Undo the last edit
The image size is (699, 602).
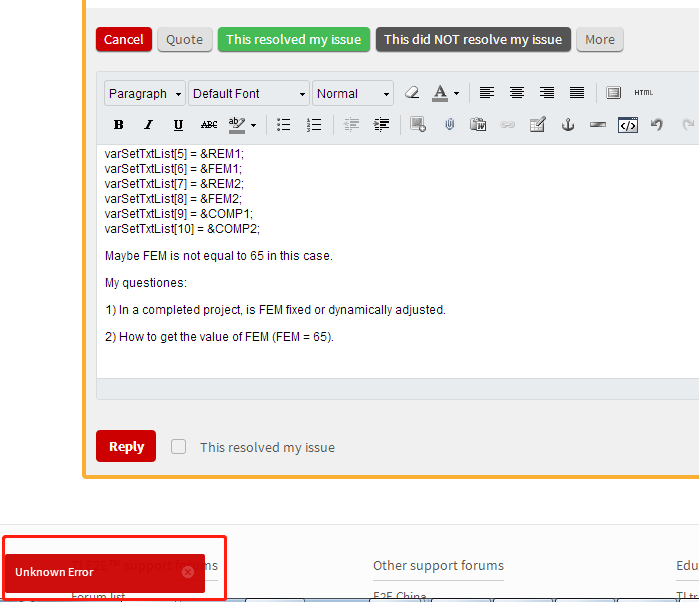[x=657, y=124]
